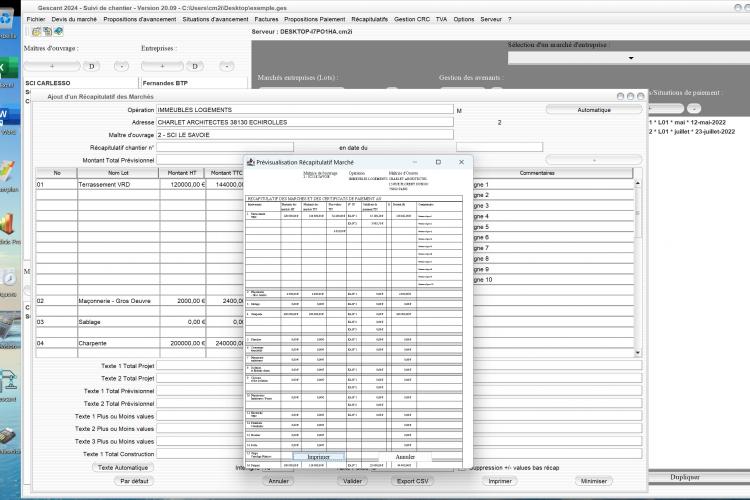Click the - button under Maîtres d'ouvrage
Screen dimensions: 750x500
tap(121, 66)
